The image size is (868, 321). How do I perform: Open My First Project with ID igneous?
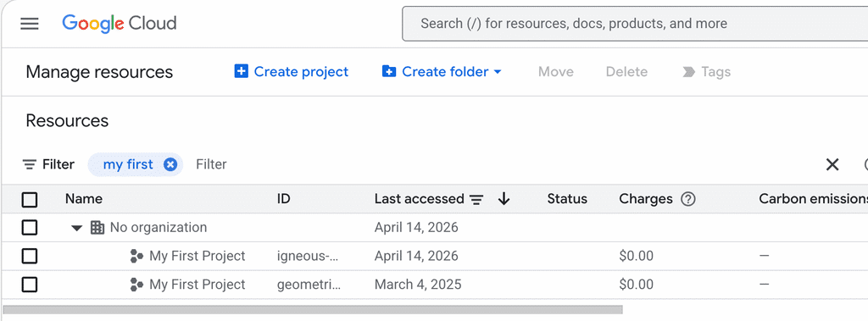tap(197, 257)
